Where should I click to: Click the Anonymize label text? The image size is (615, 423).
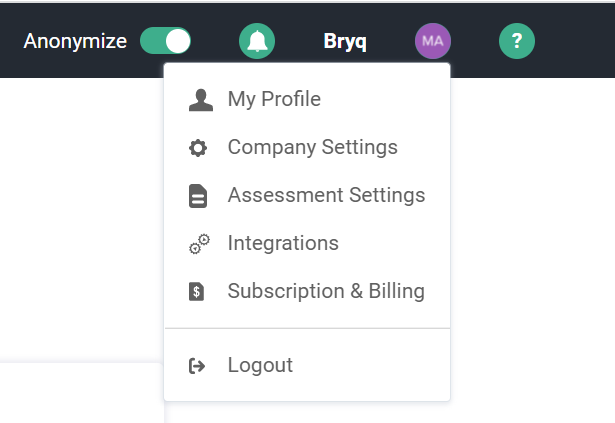(75, 41)
